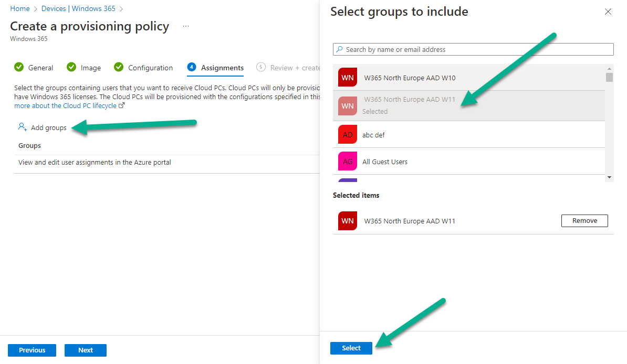Click the Assignments step number 4 badge

[x=192, y=67]
